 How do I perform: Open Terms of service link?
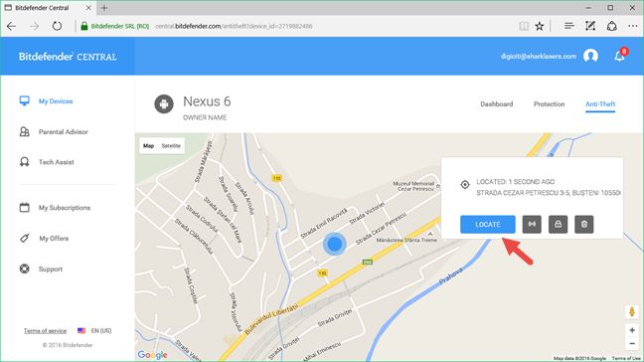tap(45, 331)
